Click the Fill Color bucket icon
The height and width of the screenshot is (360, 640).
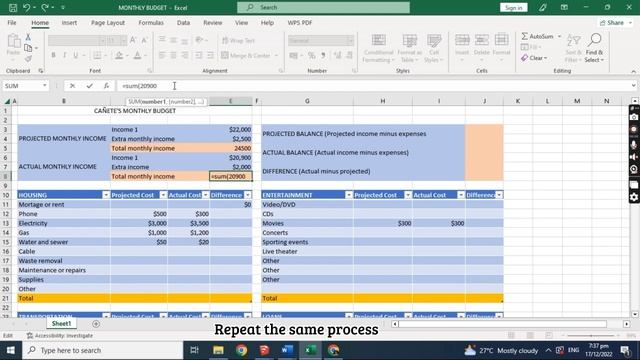[119, 55]
